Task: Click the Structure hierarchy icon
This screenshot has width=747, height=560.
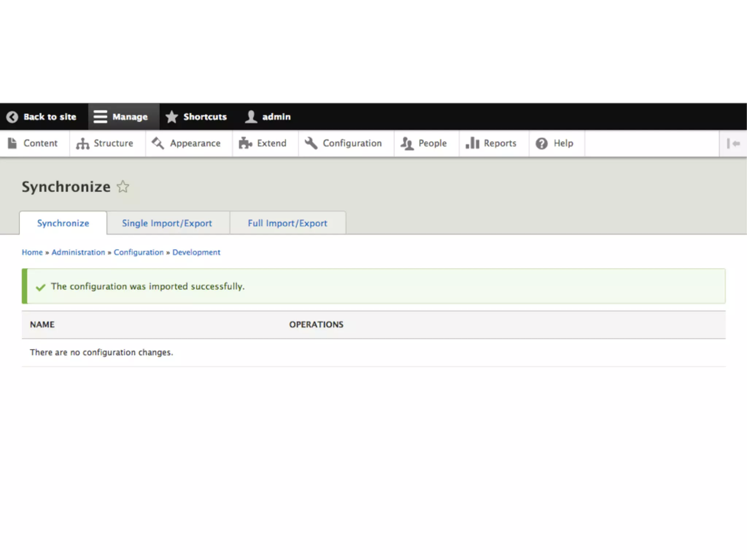Action: pos(82,144)
